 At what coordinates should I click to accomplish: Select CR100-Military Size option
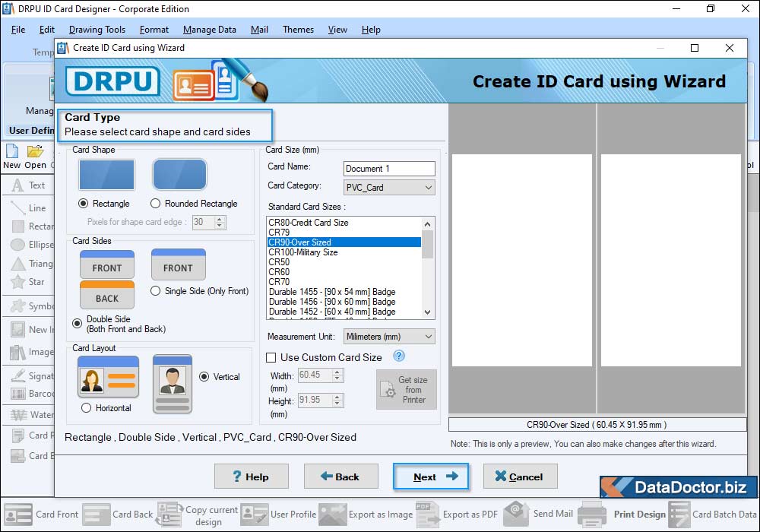tap(344, 252)
